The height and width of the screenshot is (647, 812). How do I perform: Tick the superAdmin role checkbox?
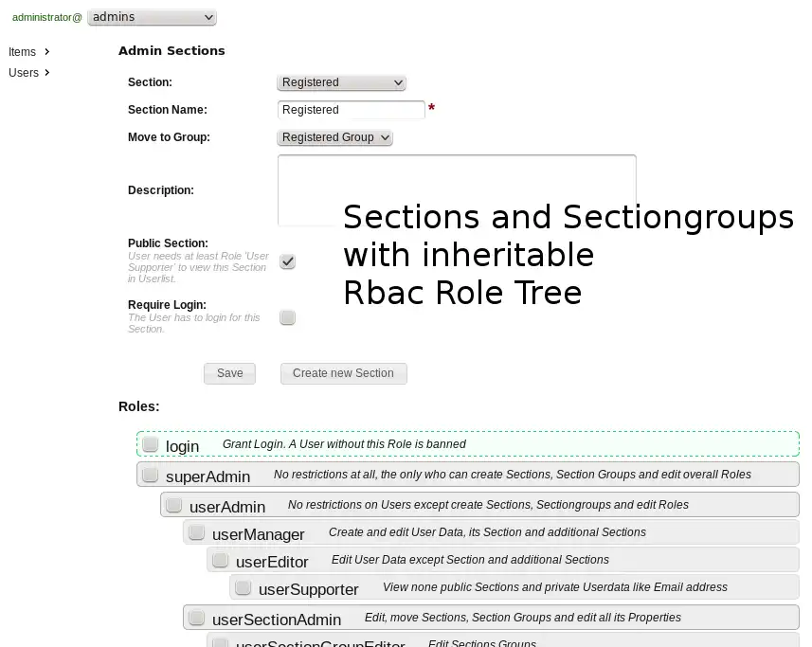151,475
